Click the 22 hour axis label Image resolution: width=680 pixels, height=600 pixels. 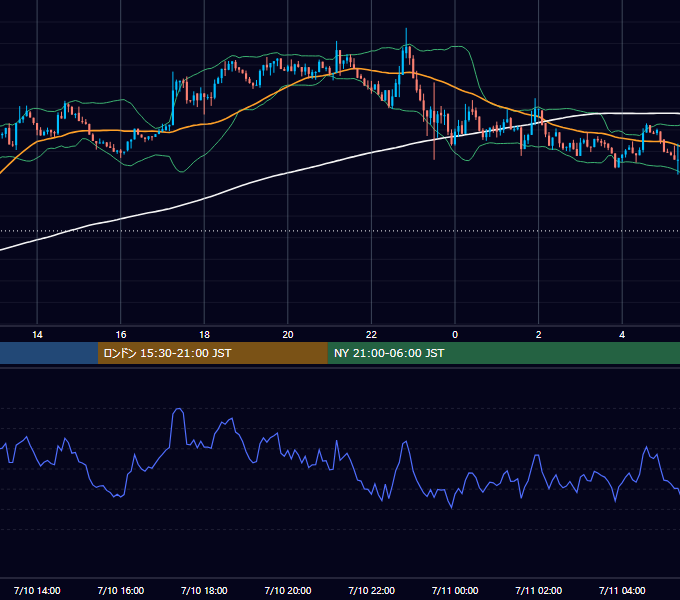click(x=371, y=335)
